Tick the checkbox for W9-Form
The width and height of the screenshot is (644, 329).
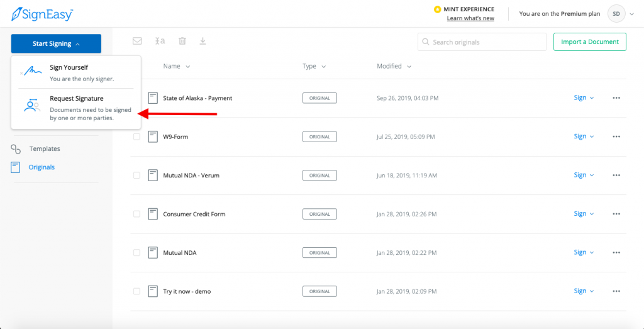pos(136,137)
